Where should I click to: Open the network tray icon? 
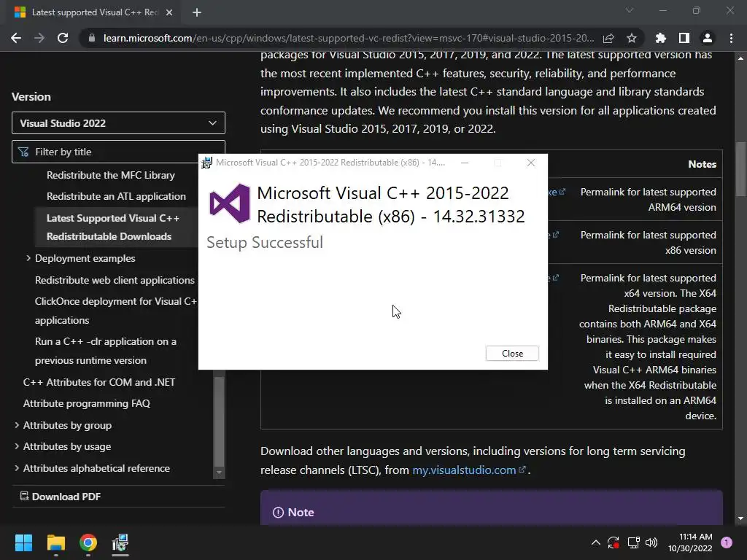(633, 542)
